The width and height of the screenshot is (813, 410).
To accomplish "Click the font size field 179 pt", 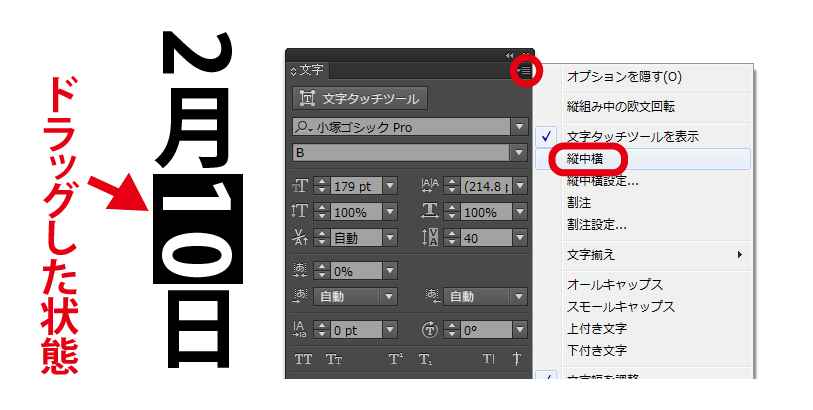I will pos(357,186).
